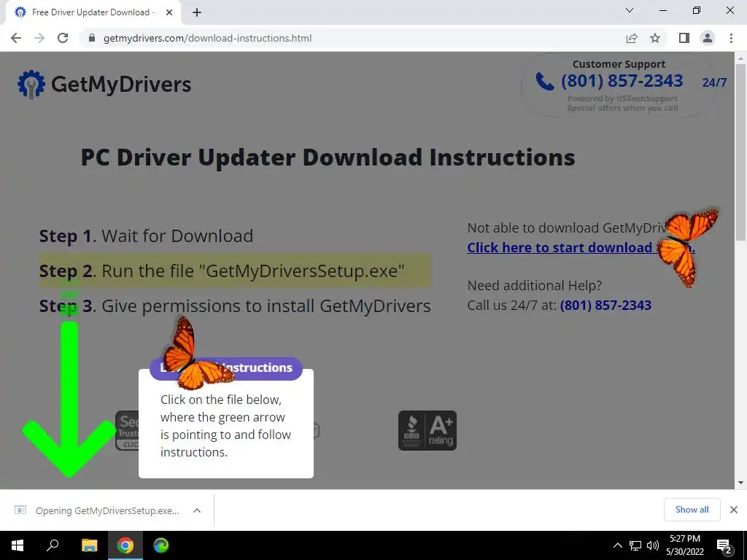This screenshot has width=747, height=560.
Task: Click the 'PC Driver Updater Download Instructions' heading
Action: coord(328,157)
